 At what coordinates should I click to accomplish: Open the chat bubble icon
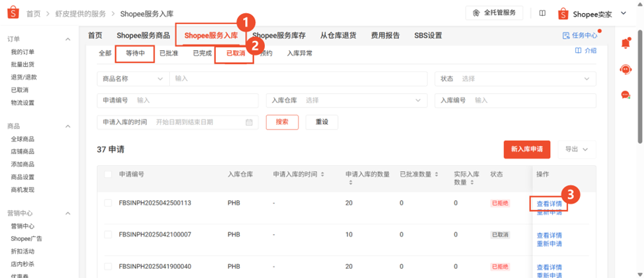626,95
